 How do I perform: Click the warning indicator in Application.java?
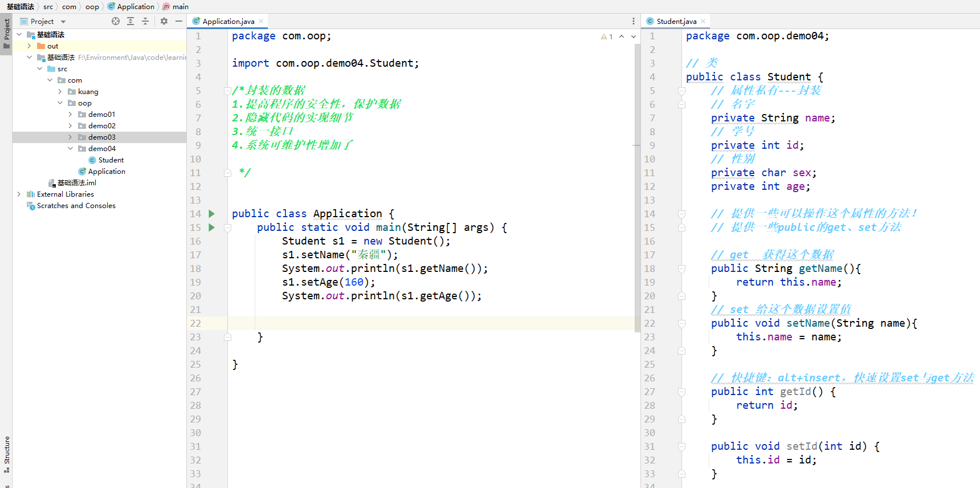[x=607, y=36]
